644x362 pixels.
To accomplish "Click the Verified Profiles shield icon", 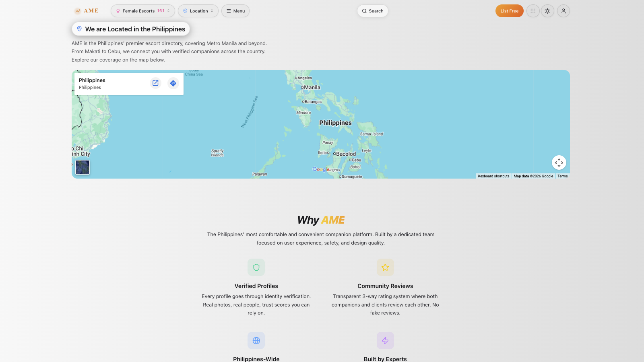I will [x=256, y=267].
